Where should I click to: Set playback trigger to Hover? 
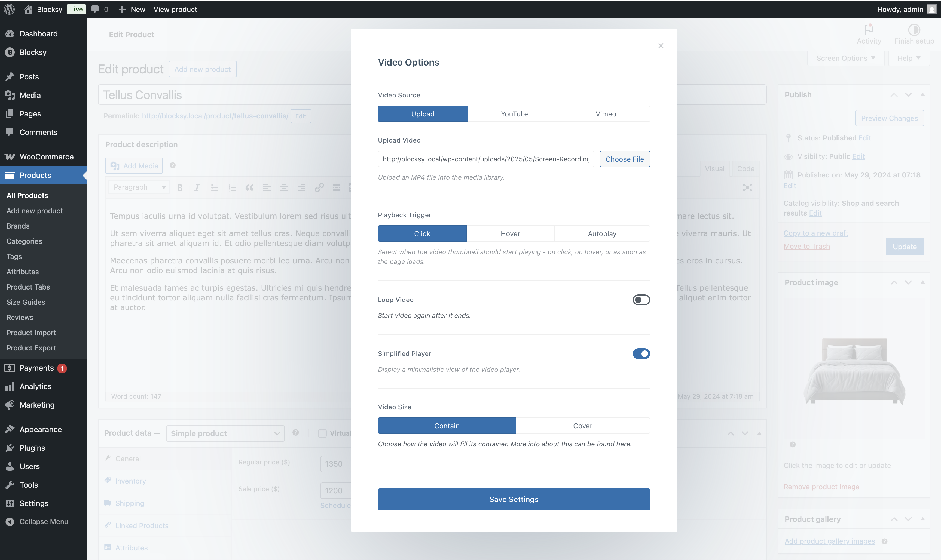click(510, 233)
